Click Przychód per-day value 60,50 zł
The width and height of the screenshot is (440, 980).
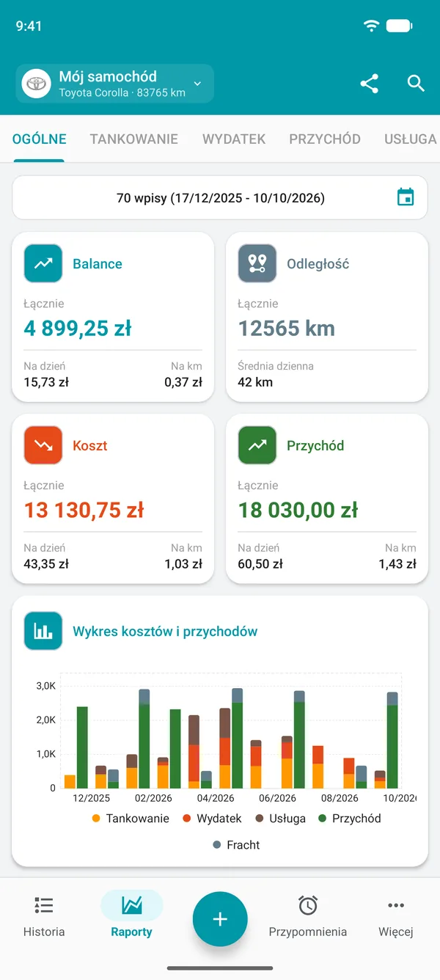[x=260, y=564]
